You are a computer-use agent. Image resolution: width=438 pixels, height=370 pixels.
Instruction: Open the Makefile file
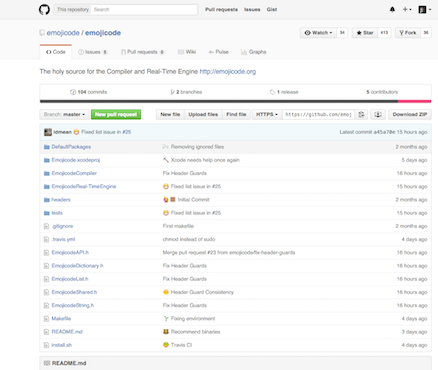point(61,319)
